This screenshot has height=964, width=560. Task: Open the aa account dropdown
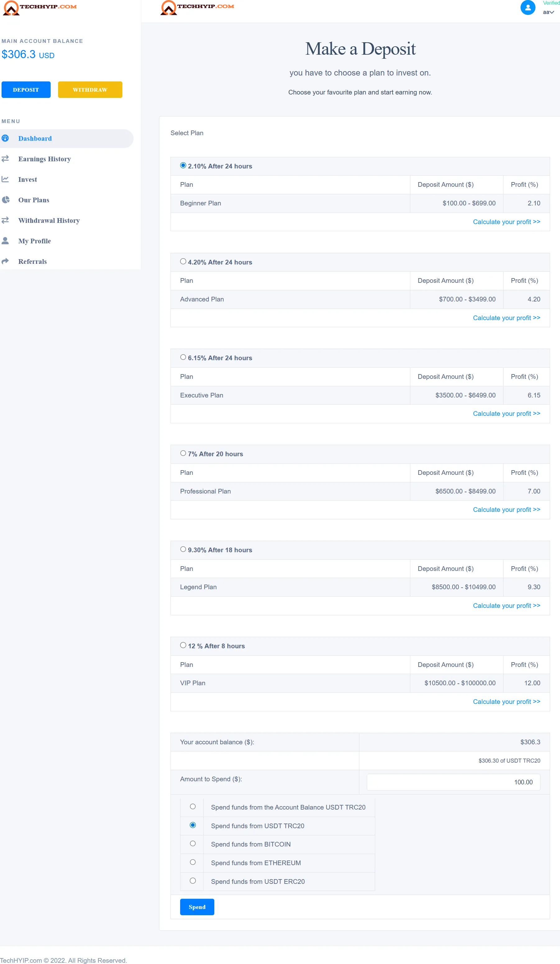[x=548, y=12]
